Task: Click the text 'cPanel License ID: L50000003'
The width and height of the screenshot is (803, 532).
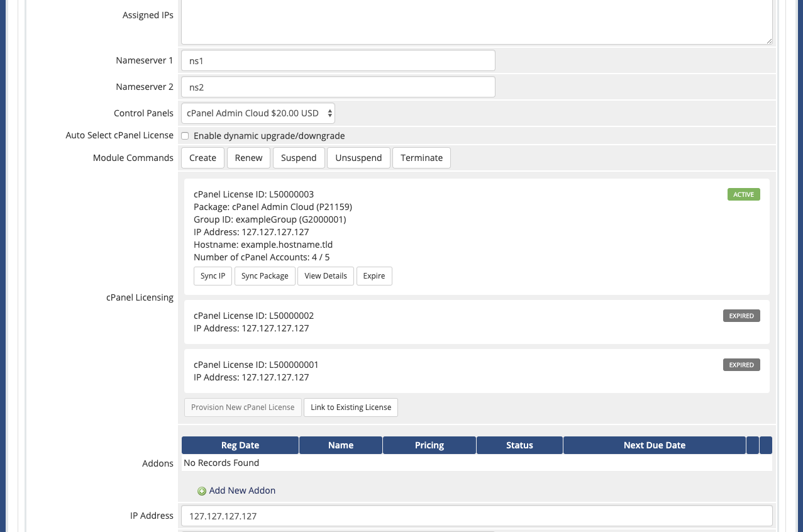Action: point(253,194)
